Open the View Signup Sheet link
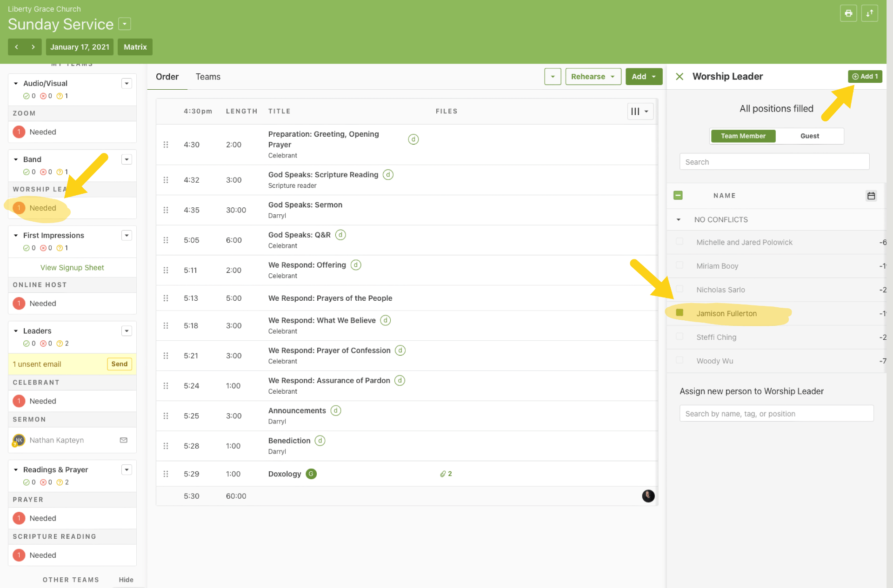The height and width of the screenshot is (588, 893). [x=72, y=267]
